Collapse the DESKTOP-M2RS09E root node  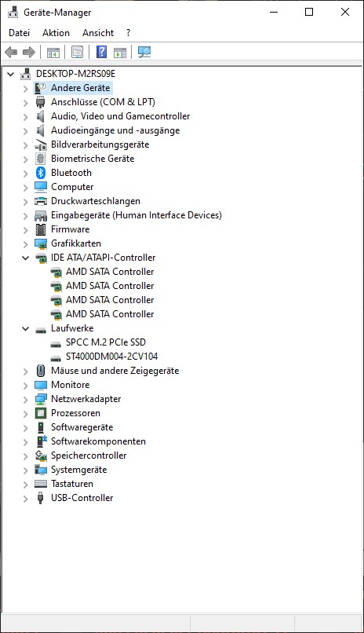[x=11, y=74]
